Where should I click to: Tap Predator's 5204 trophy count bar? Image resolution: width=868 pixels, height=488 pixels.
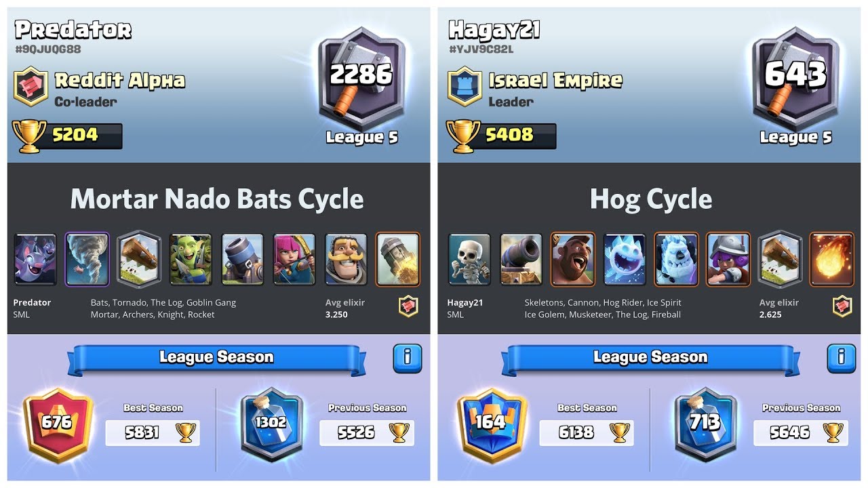(68, 136)
